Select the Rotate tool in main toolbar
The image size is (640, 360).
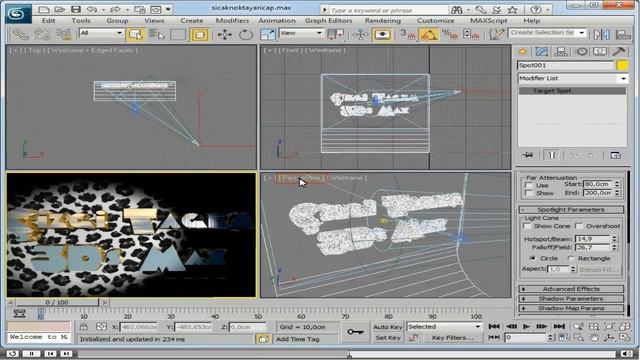point(246,35)
